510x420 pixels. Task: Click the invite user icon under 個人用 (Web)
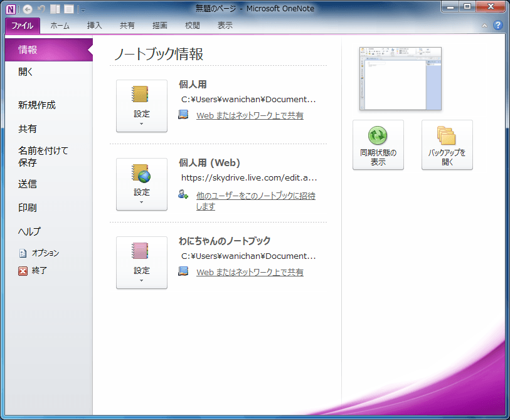coord(183,194)
